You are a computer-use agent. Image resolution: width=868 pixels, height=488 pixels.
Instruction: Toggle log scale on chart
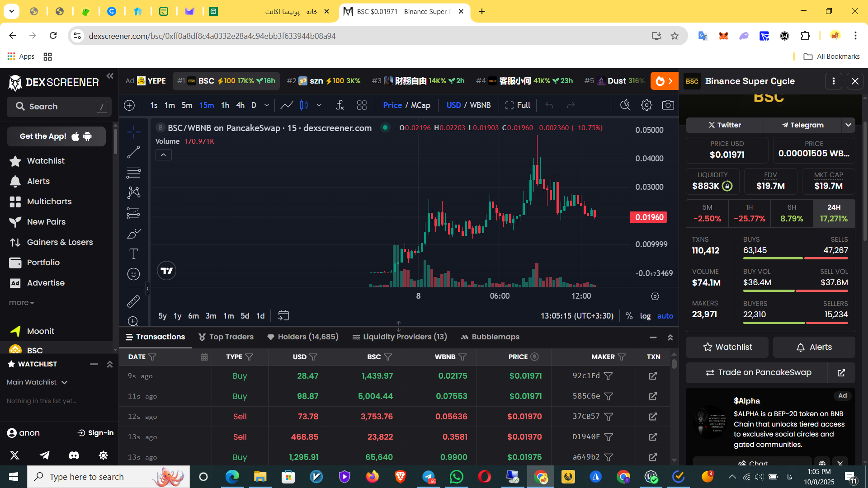click(645, 316)
